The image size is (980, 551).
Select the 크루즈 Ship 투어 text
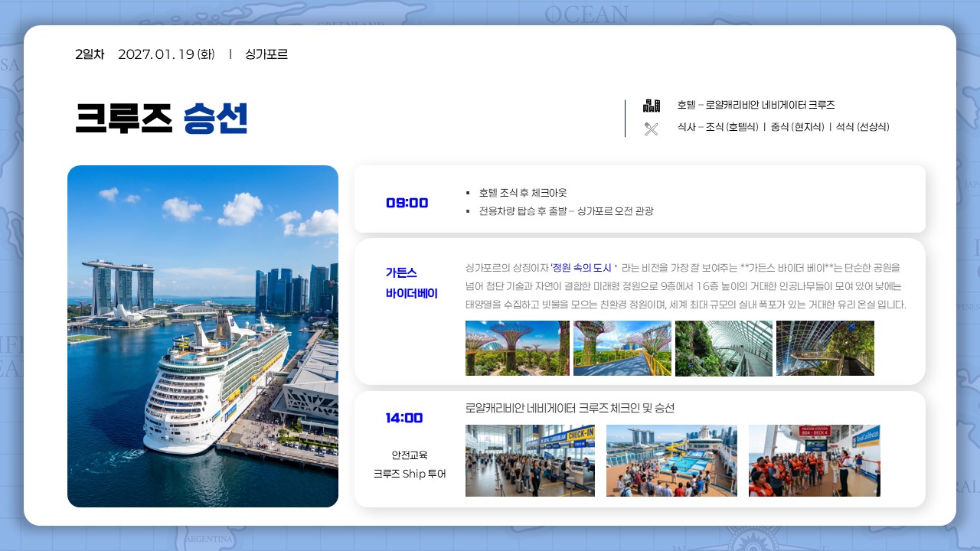coord(410,474)
